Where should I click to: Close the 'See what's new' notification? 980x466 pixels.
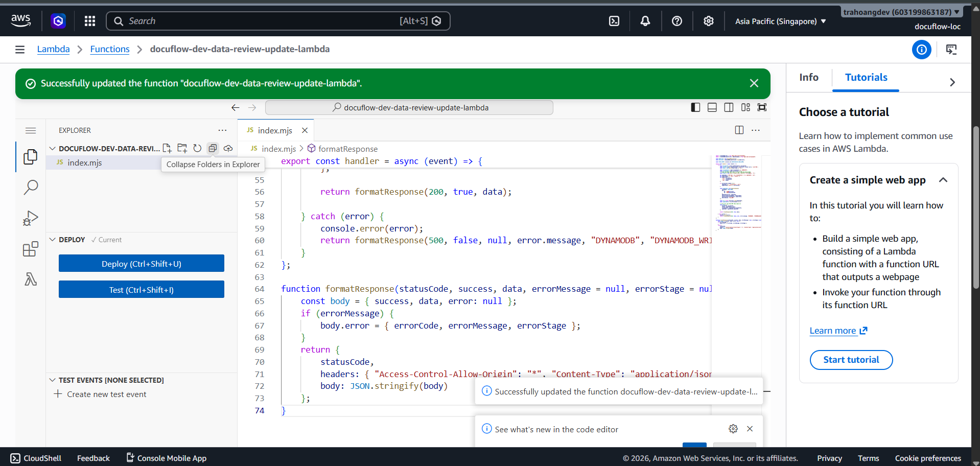click(750, 429)
